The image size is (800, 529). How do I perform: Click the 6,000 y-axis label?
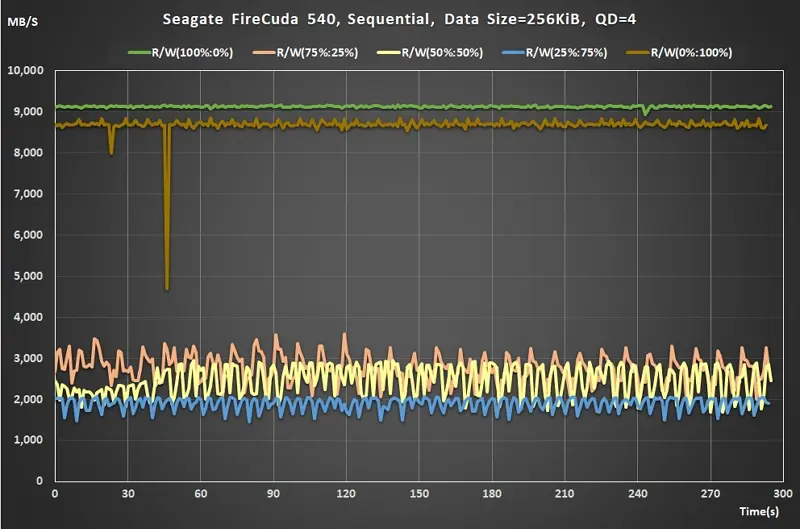pyautogui.click(x=29, y=235)
